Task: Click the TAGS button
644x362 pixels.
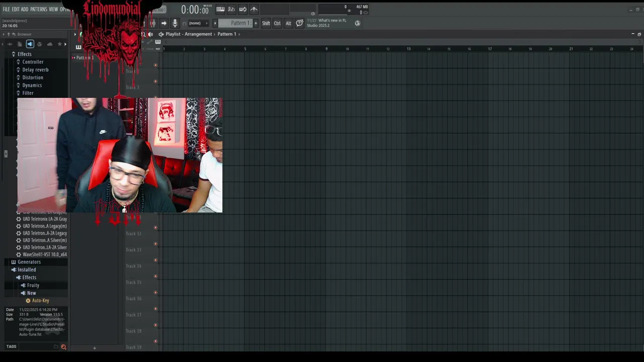Action: pos(11,346)
